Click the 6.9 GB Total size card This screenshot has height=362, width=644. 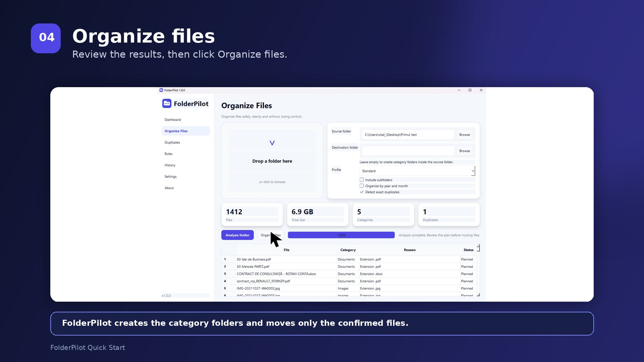coord(318,215)
